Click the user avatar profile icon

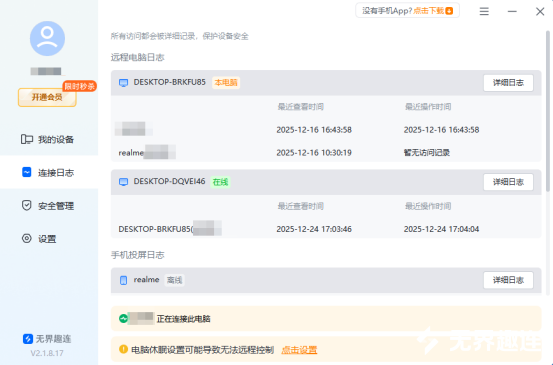47,38
